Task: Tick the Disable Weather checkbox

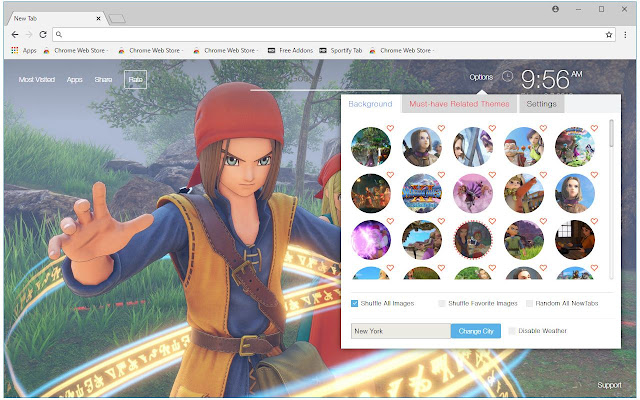Action: pos(512,331)
